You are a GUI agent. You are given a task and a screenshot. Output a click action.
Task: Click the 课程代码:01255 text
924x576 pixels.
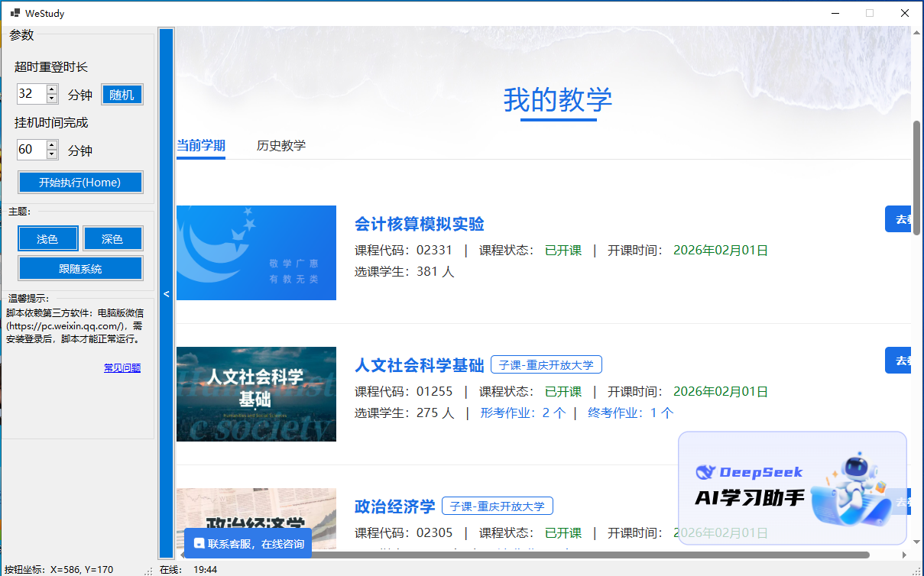(404, 392)
